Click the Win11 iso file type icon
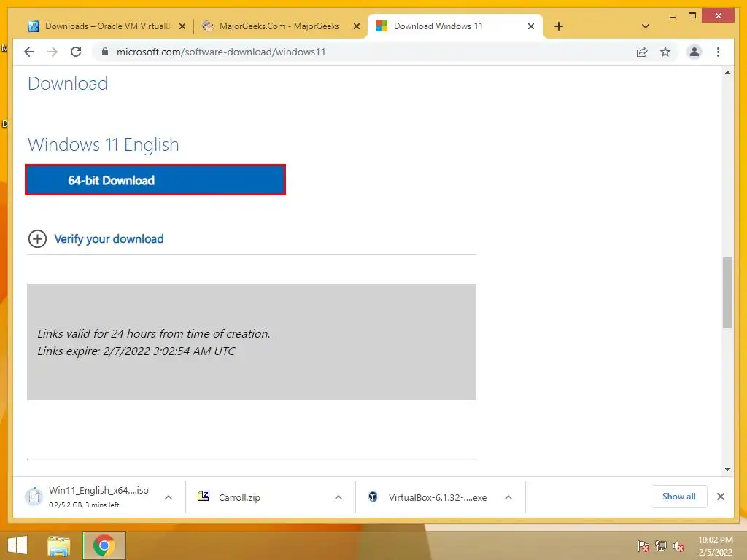747x560 pixels. point(34,497)
